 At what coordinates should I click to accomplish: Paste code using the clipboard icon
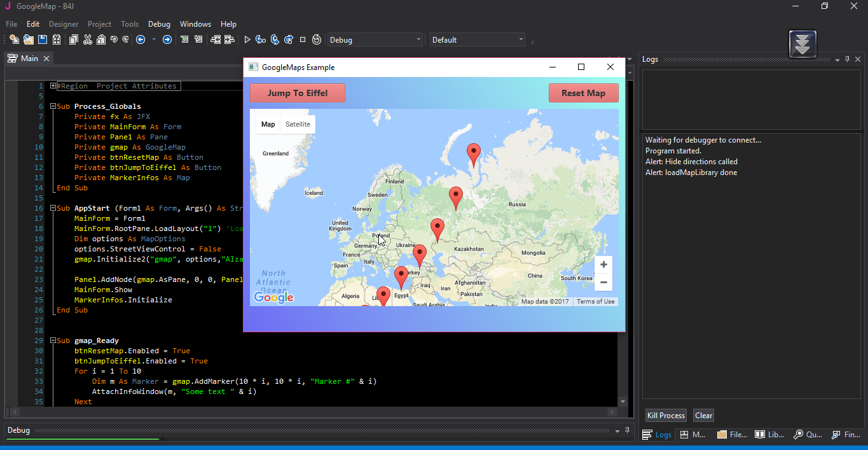pos(101,39)
